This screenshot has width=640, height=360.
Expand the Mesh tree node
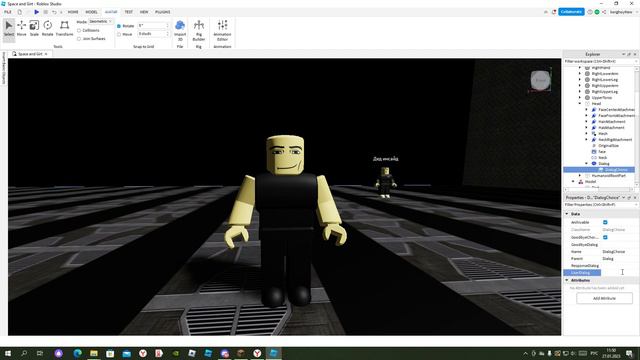pos(587,133)
